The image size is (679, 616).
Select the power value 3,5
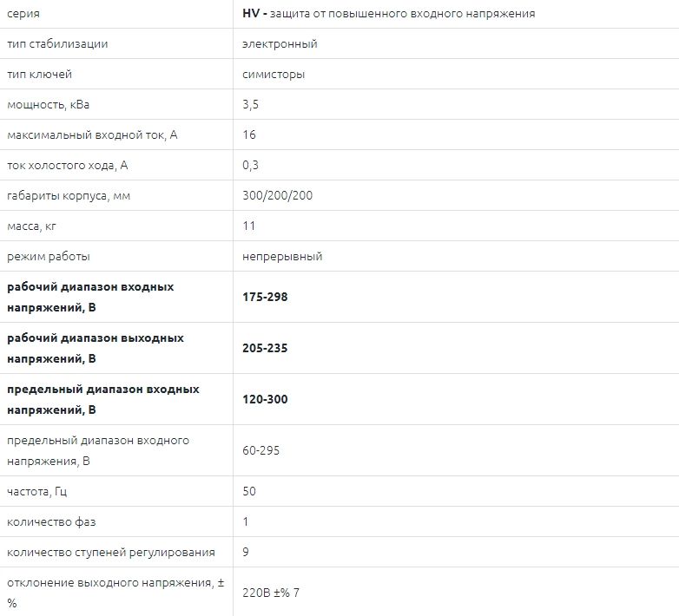pyautogui.click(x=250, y=104)
